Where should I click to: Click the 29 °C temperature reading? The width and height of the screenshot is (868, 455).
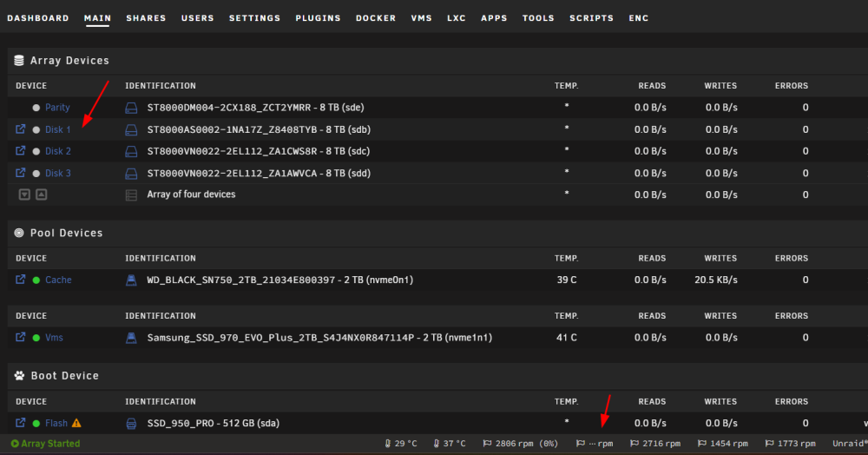click(x=401, y=444)
